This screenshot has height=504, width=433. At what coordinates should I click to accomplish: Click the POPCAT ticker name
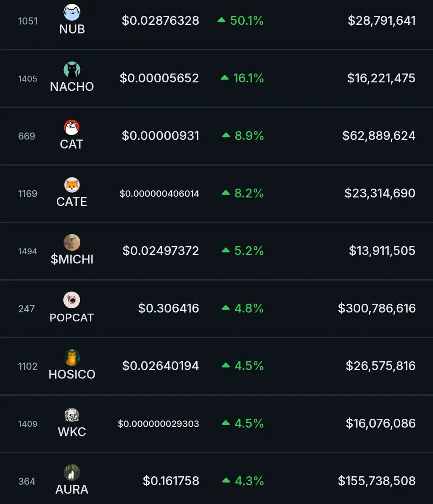click(x=72, y=318)
